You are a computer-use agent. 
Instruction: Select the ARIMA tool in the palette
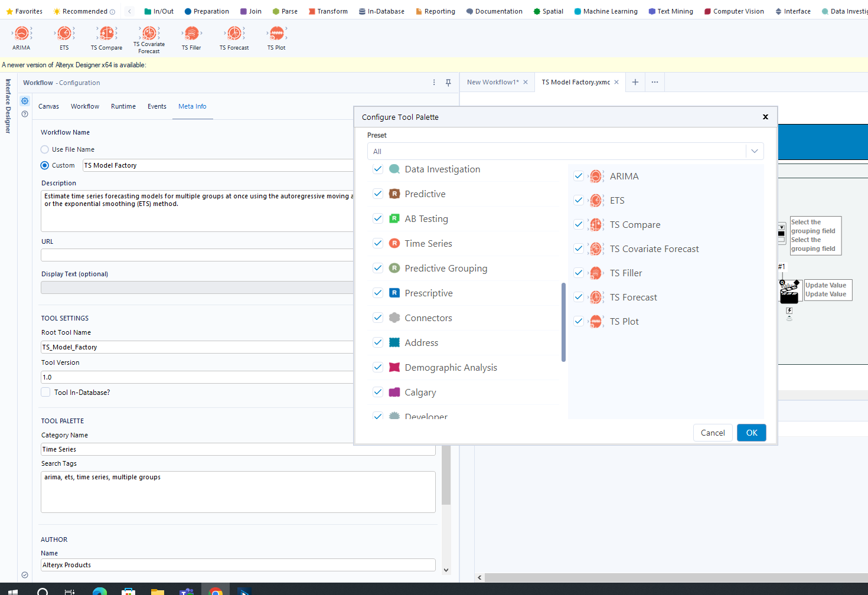[22, 34]
